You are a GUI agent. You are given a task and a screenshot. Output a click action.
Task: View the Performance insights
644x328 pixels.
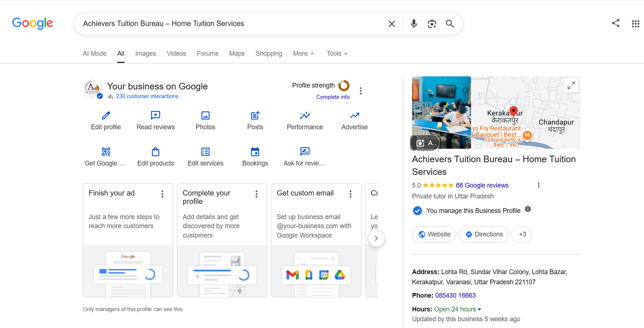pos(305,121)
